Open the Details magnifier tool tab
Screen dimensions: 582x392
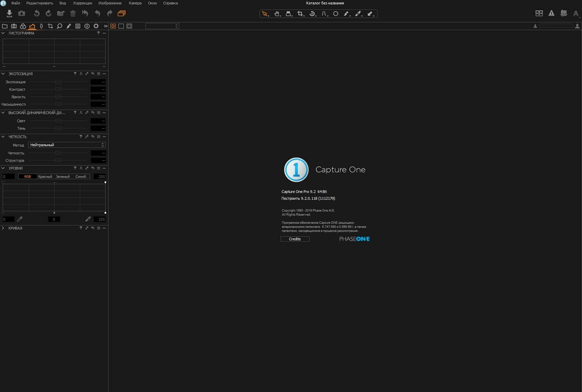point(60,26)
